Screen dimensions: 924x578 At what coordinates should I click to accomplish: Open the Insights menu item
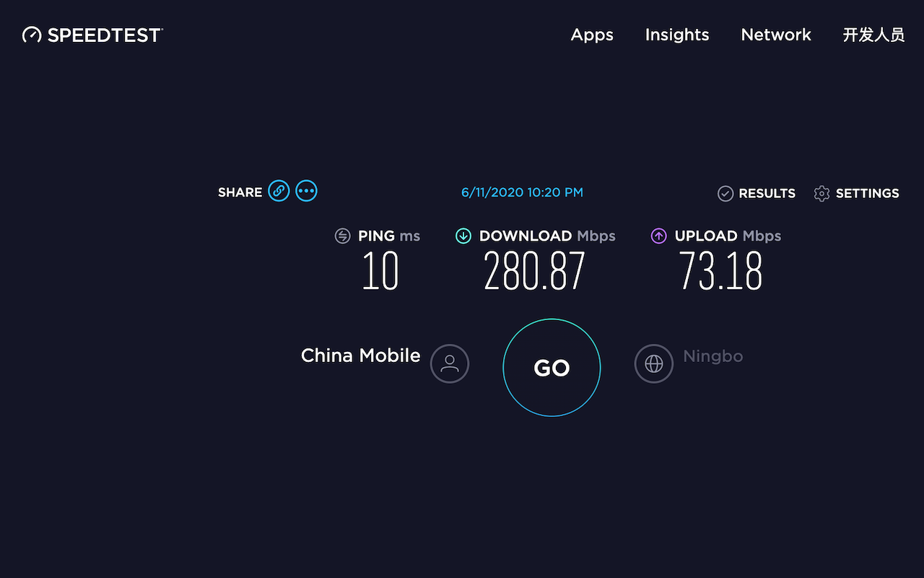point(677,35)
